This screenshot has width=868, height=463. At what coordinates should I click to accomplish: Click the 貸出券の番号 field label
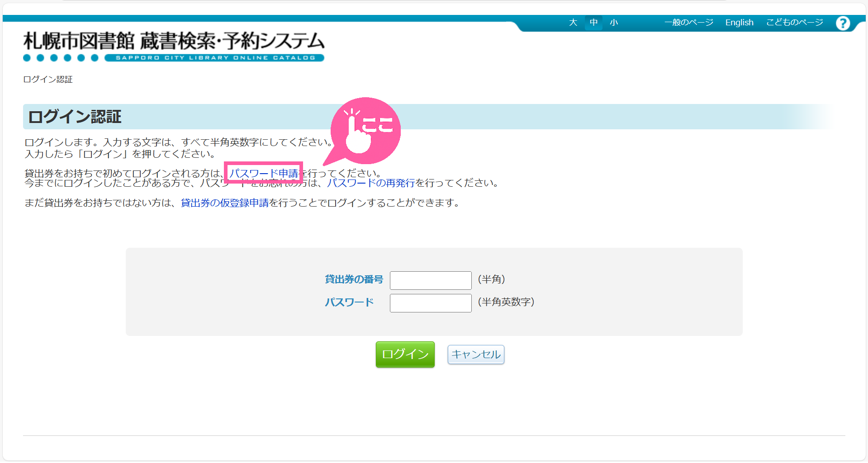click(x=354, y=280)
